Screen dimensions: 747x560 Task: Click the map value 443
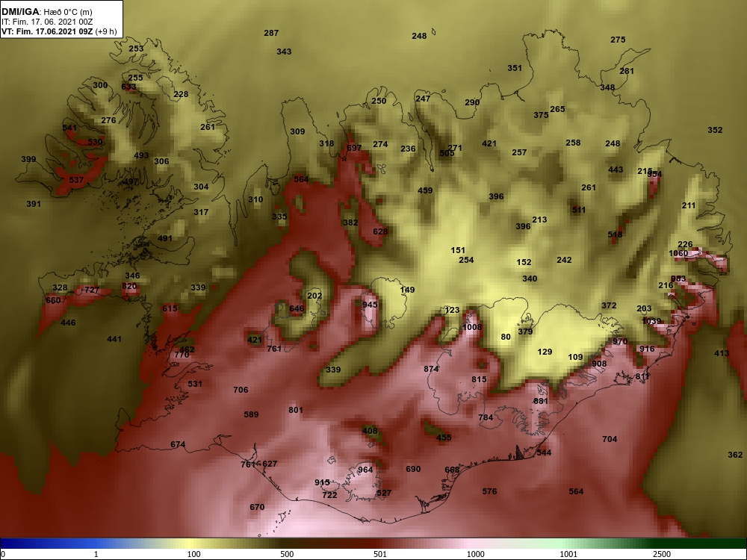tap(616, 170)
